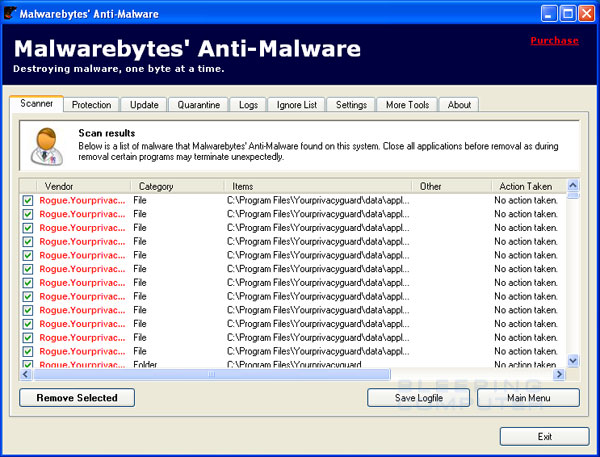600x457 pixels.
Task: Click the vertical scrollbar down arrow
Action: 573,361
